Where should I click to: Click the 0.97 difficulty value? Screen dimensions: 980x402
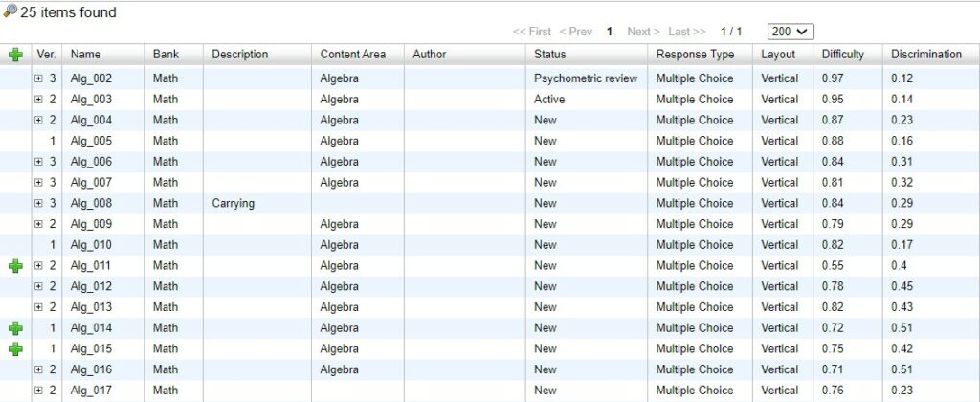[833, 78]
